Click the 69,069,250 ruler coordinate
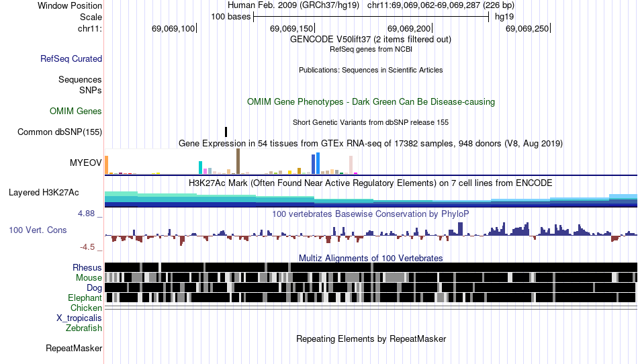The image size is (638, 364). (x=527, y=28)
